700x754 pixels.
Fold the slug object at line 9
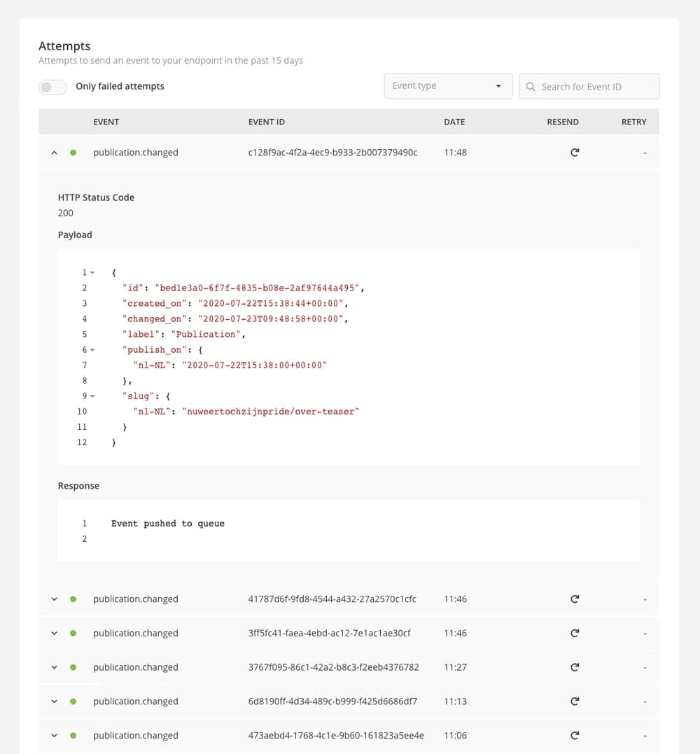tap(92, 396)
